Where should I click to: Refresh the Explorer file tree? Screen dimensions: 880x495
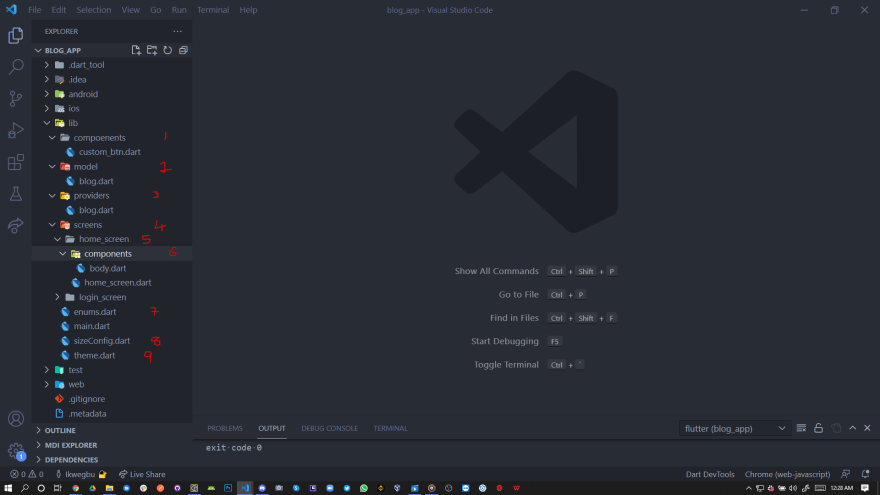click(x=167, y=50)
